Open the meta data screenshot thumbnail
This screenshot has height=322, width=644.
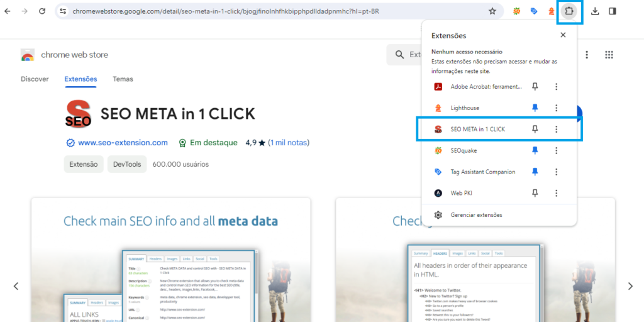(171, 260)
